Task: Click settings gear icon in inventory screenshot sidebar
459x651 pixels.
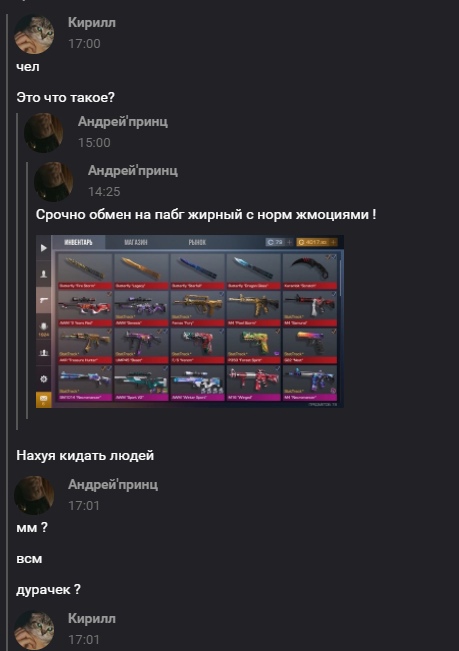Action: pyautogui.click(x=44, y=379)
